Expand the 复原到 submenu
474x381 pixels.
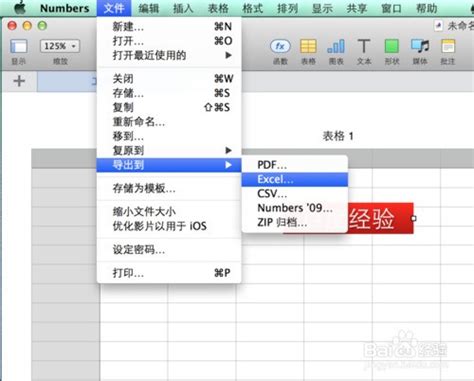click(x=169, y=150)
